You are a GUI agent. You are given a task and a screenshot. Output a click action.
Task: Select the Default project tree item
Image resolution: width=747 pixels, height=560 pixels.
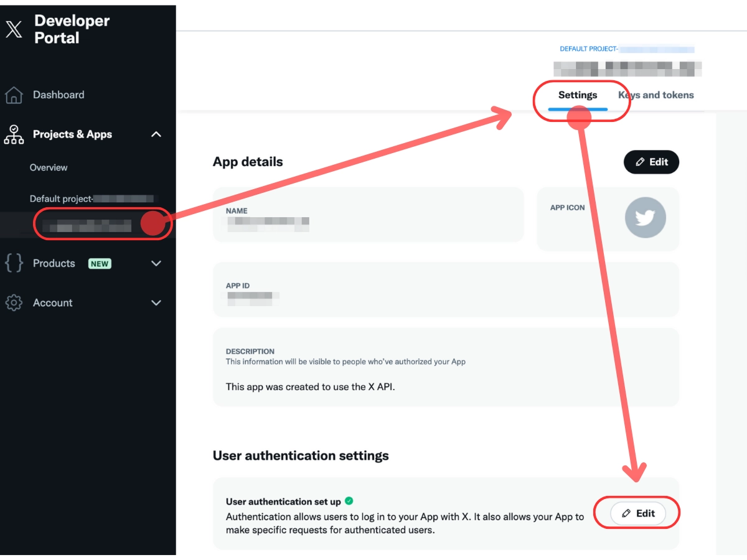point(91,199)
